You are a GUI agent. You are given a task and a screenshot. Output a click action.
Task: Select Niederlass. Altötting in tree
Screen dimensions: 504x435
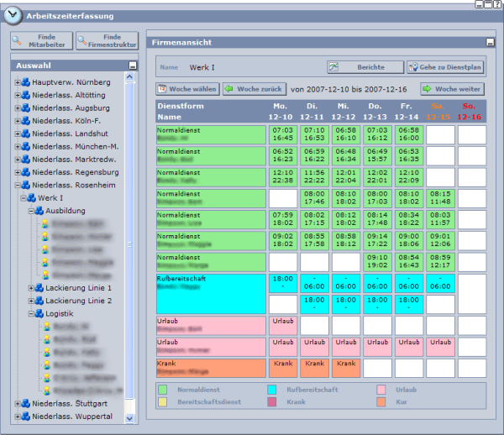click(x=69, y=95)
